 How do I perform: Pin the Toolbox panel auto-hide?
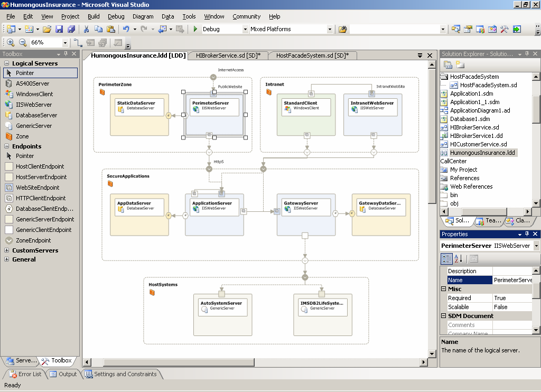[66, 54]
